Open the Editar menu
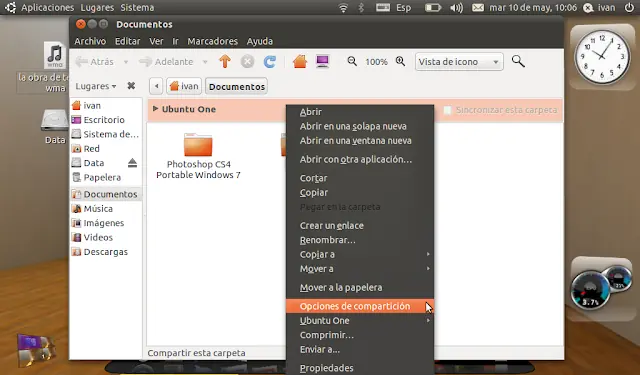This screenshot has width=640, height=375. (127, 41)
